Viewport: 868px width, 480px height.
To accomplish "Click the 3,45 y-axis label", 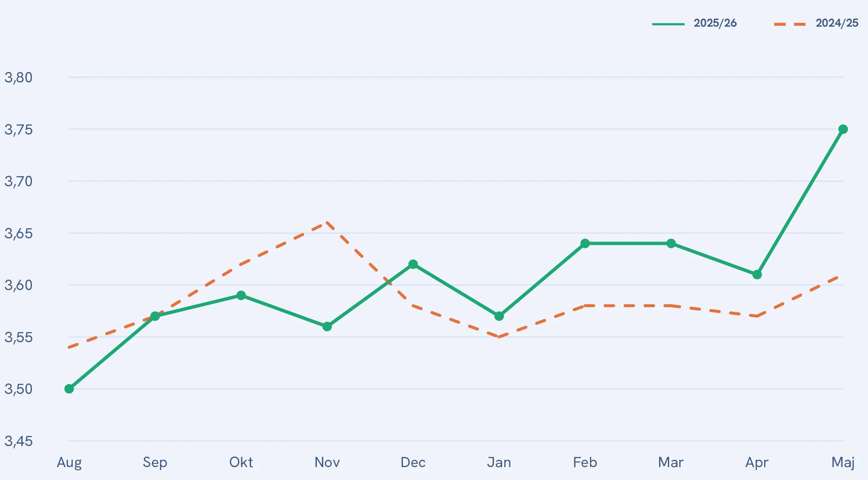I will click(x=18, y=441).
